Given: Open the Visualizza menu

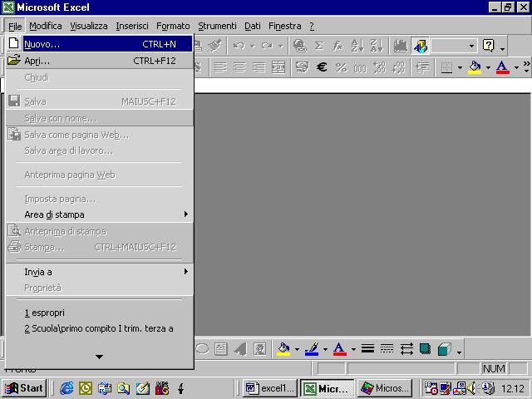Looking at the screenshot, I should pos(89,26).
